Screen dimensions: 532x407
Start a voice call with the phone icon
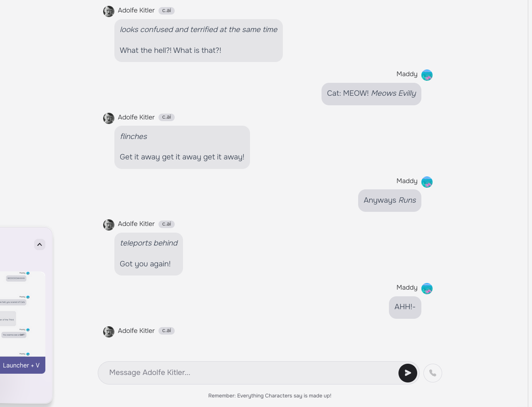pos(433,373)
